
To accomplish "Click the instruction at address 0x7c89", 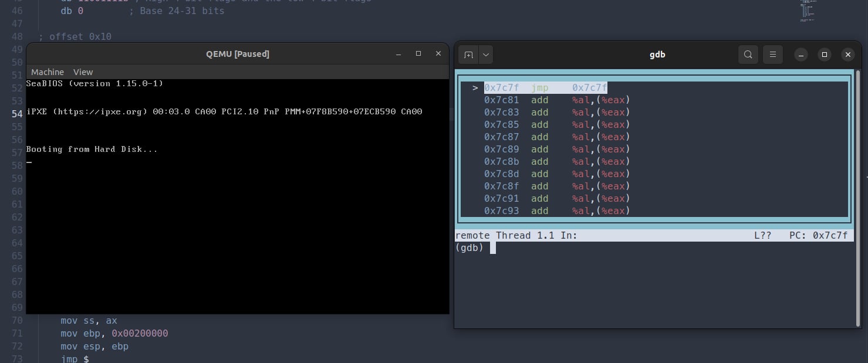I will click(x=557, y=150).
